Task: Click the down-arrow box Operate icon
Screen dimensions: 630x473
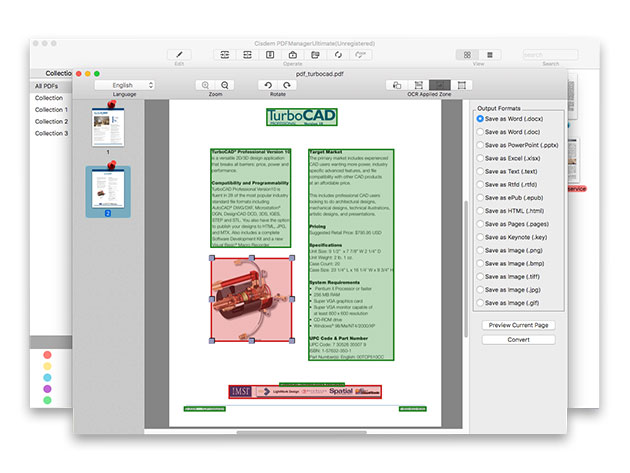Action: coord(270,55)
